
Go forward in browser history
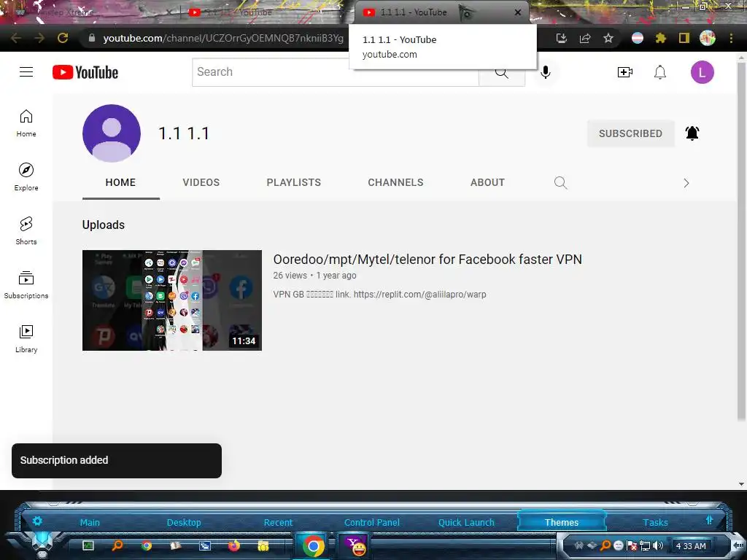(39, 38)
